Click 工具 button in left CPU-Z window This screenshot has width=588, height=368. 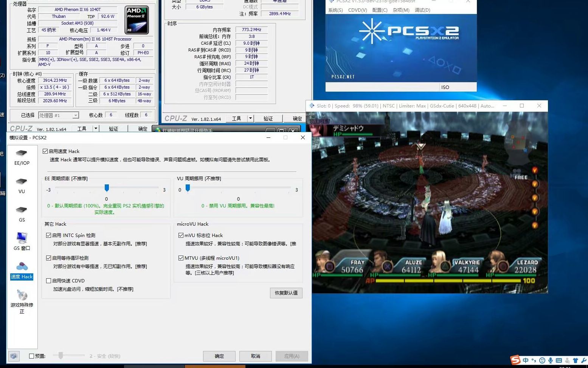point(82,129)
